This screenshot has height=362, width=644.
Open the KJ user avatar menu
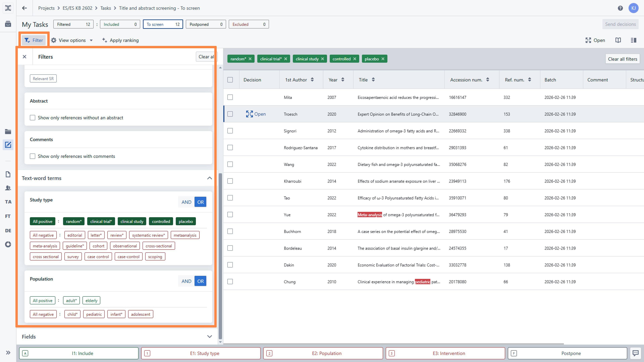pyautogui.click(x=633, y=8)
